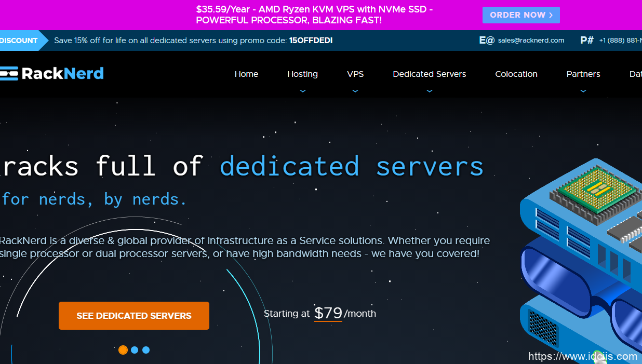Click the 15OFFDEDI promo code text
This screenshot has width=642, height=364.
[x=311, y=41]
